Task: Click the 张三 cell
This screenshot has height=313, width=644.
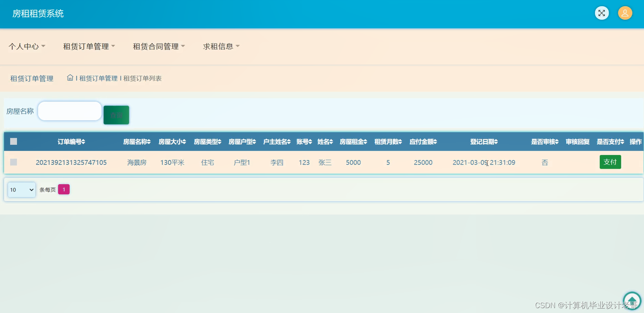Action: click(x=325, y=162)
